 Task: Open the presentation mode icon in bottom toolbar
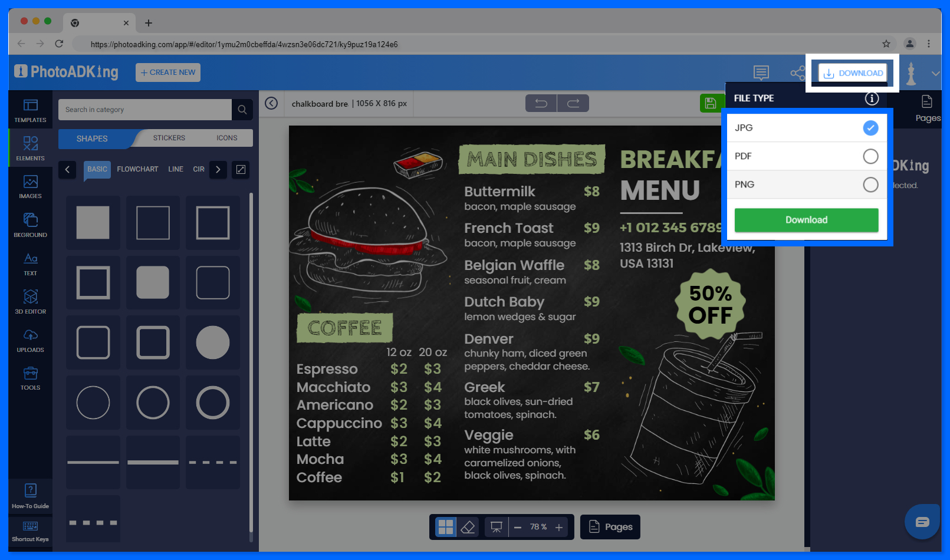pyautogui.click(x=496, y=526)
